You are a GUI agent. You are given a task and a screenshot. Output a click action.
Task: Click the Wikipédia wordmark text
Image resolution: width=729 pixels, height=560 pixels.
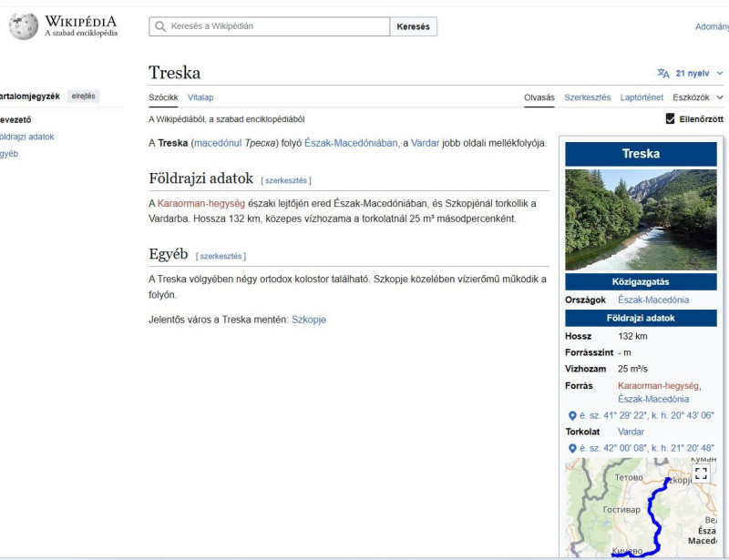81,21
